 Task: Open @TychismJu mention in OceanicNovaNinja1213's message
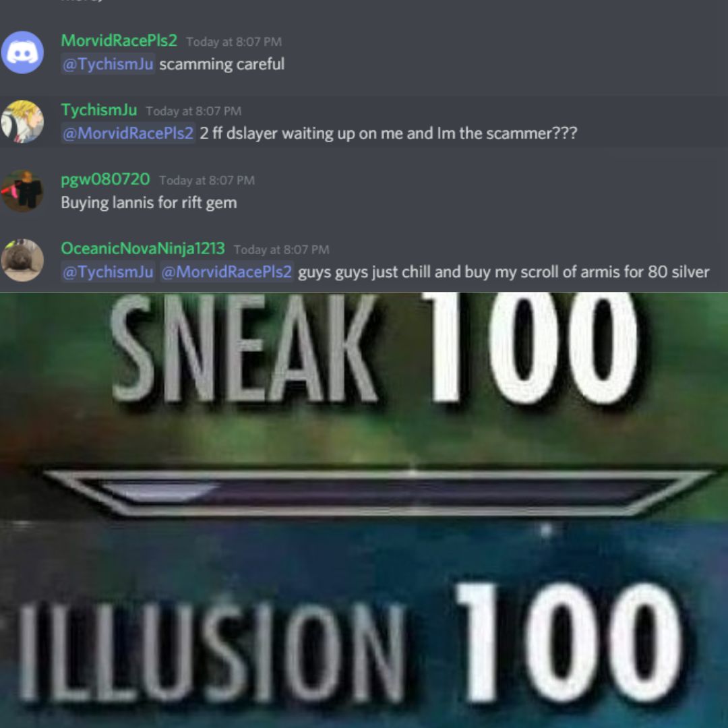tap(108, 272)
